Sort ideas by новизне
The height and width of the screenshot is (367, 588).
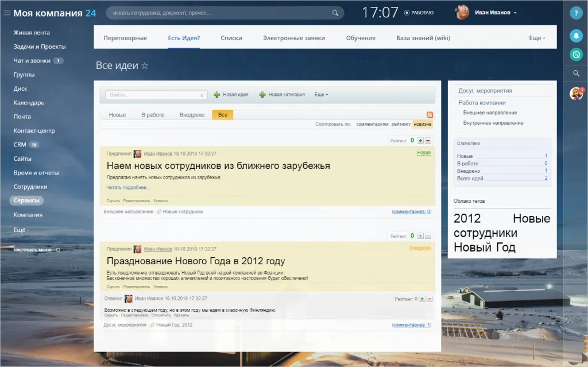point(423,124)
